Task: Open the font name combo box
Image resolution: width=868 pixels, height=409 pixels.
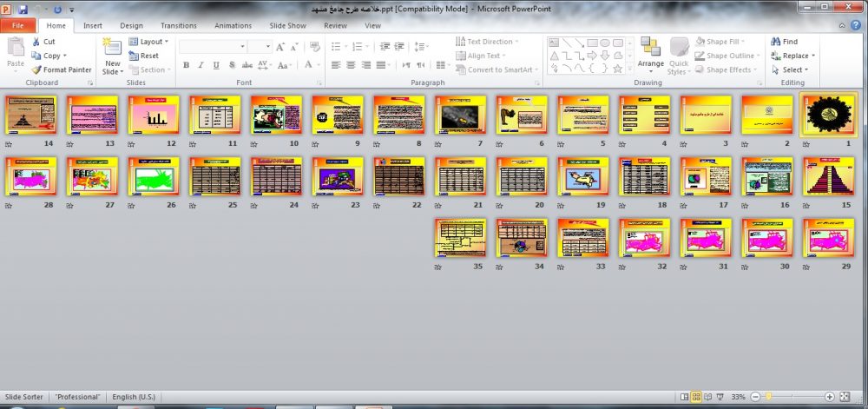Action: [x=213, y=47]
